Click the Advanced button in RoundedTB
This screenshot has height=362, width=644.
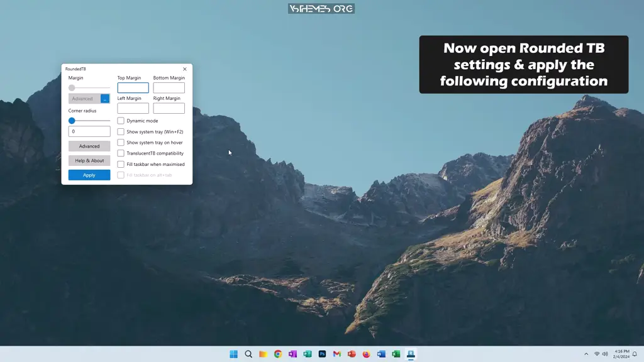coord(89,146)
